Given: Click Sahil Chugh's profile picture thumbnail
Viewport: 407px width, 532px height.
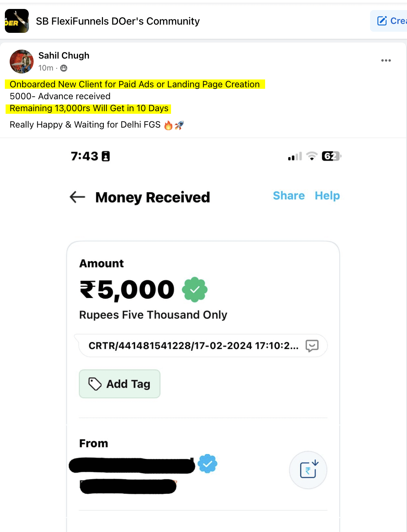Looking at the screenshot, I should pos(21,61).
